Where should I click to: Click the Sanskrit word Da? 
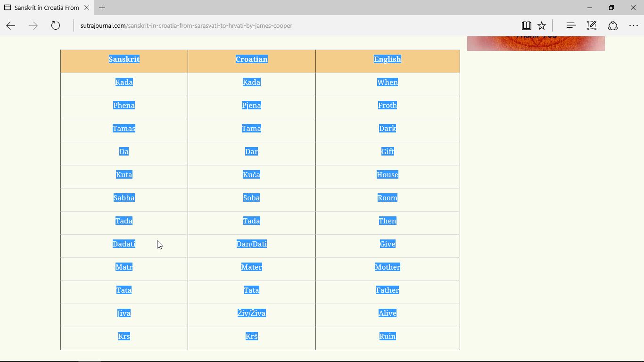pos(124,151)
